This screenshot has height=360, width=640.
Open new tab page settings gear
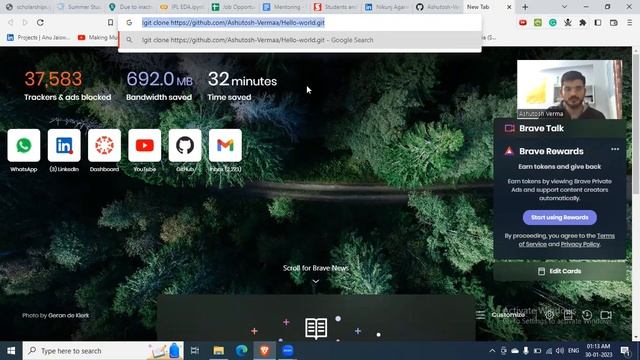[x=549, y=315]
